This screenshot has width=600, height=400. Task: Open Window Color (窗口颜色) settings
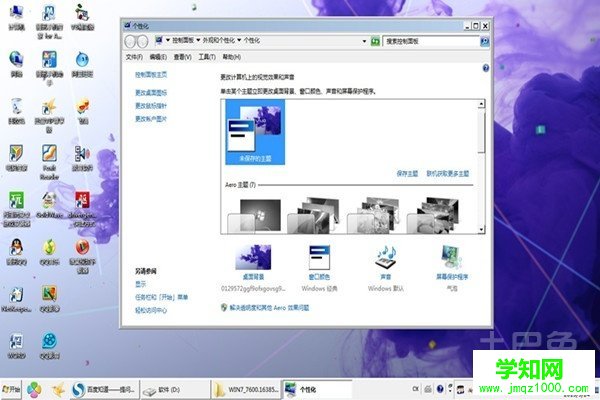[319, 263]
